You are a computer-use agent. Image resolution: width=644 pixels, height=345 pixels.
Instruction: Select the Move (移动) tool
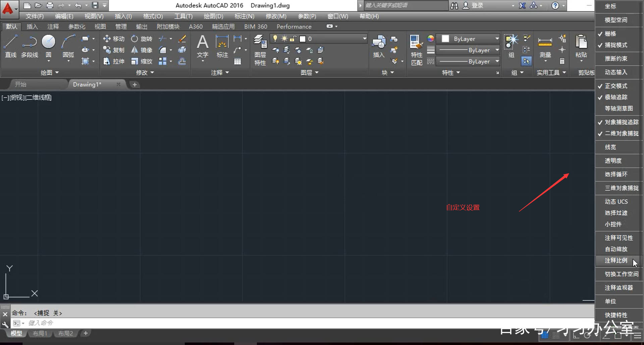coord(114,39)
